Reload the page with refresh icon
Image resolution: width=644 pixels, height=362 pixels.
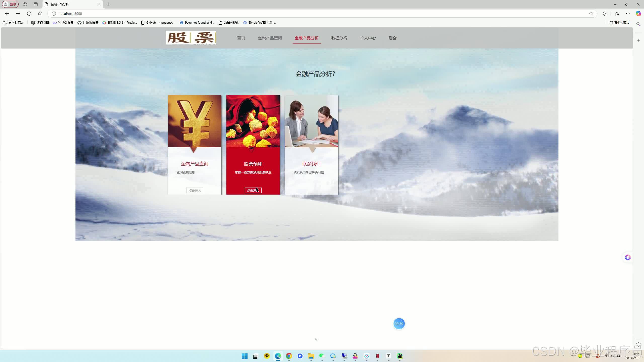click(29, 14)
